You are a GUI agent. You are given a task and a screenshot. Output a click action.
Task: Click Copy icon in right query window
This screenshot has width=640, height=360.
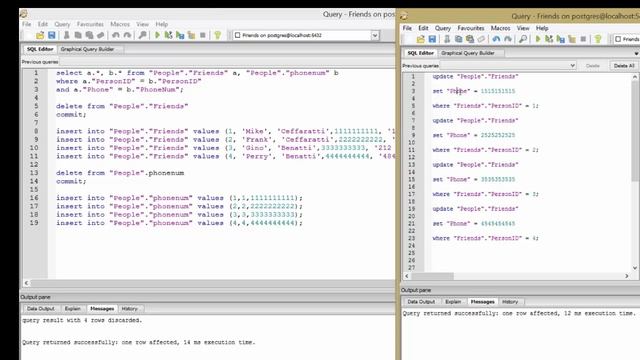click(x=458, y=39)
